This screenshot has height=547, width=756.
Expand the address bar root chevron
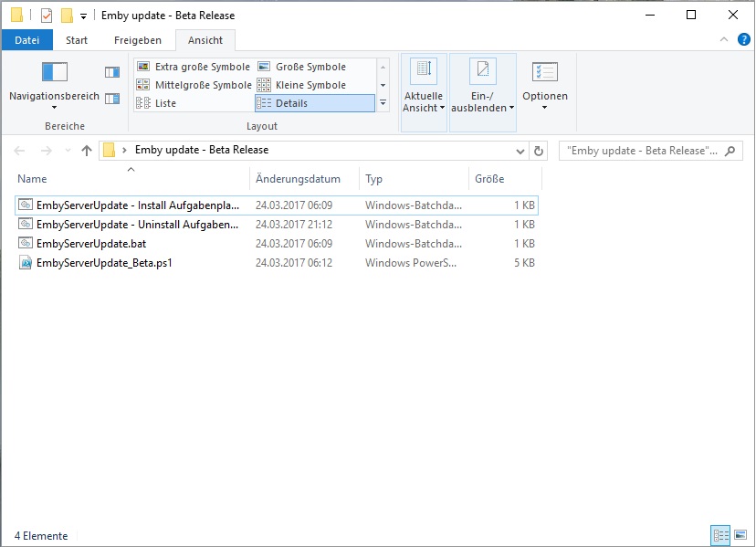pyautogui.click(x=124, y=150)
